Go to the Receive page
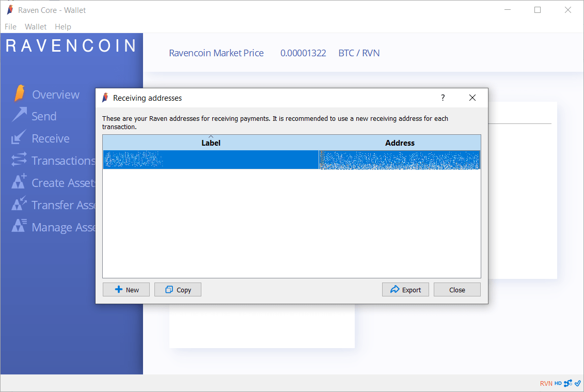Screen dimensions: 584x392 click(51, 138)
